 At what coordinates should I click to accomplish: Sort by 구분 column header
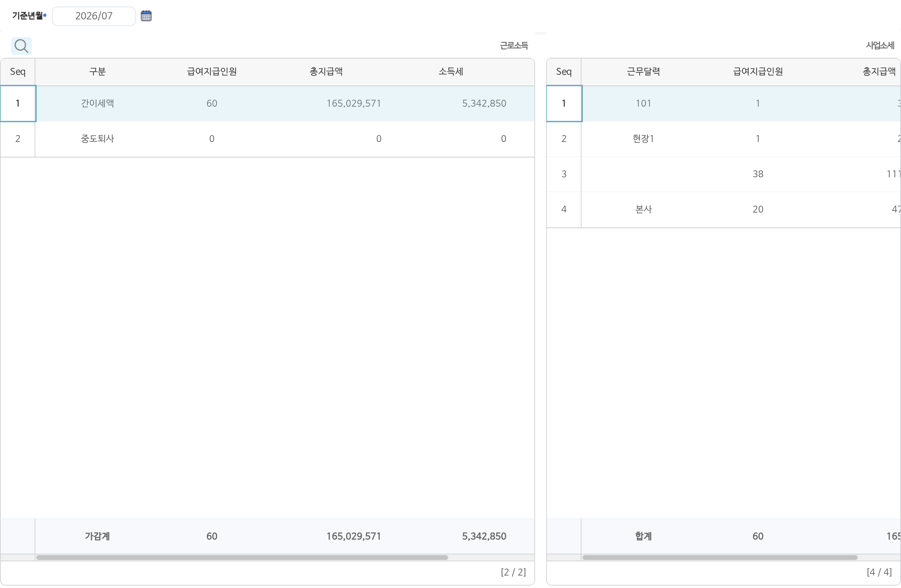pyautogui.click(x=97, y=72)
